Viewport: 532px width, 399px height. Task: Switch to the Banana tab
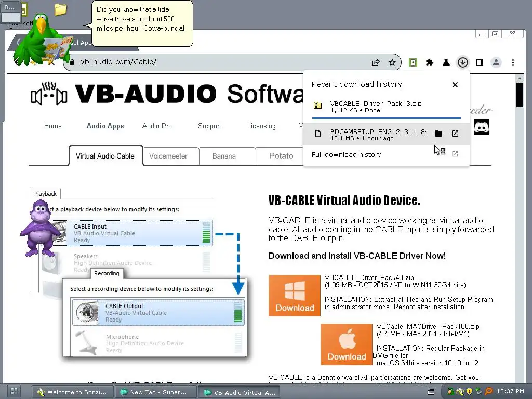coord(224,156)
